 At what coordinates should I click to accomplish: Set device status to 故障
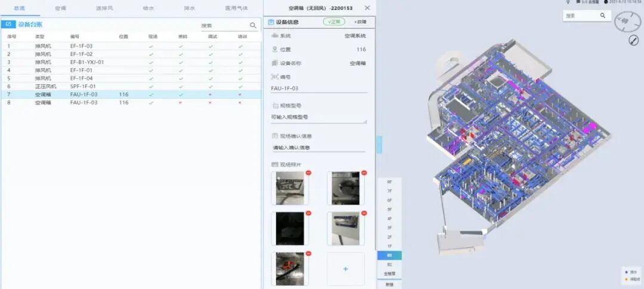pyautogui.click(x=360, y=21)
